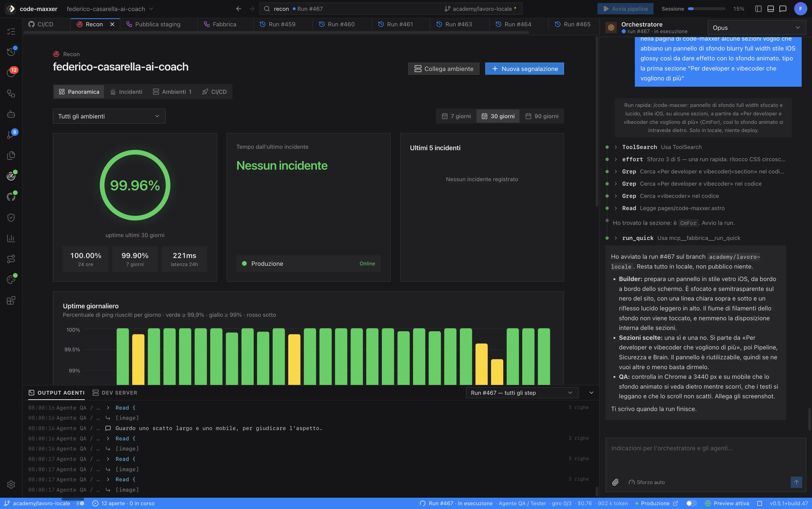Image resolution: width=812 pixels, height=509 pixels.
Task: Open the run history sidebar icon
Action: tap(11, 52)
